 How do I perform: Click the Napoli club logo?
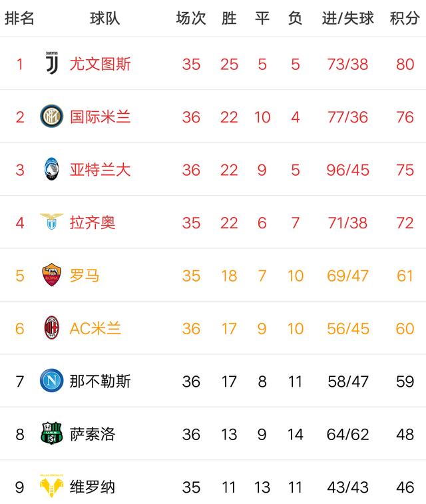tap(51, 381)
